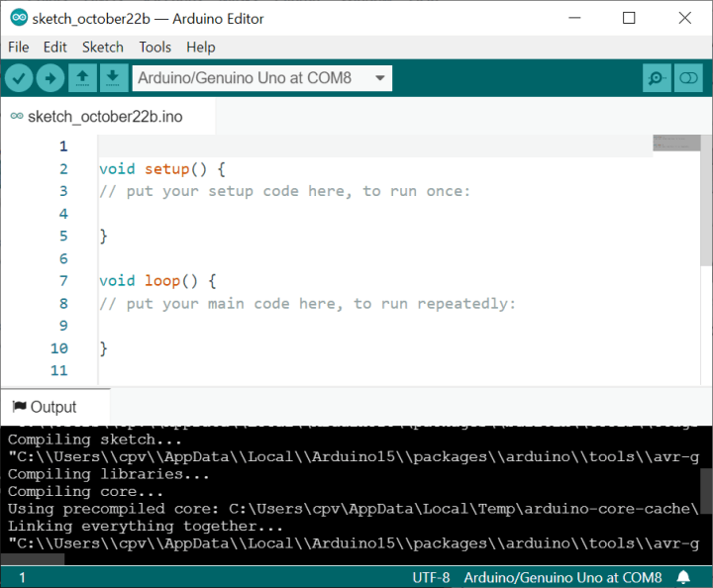
Task: Click line number 1 in gutter
Action: click(63, 147)
